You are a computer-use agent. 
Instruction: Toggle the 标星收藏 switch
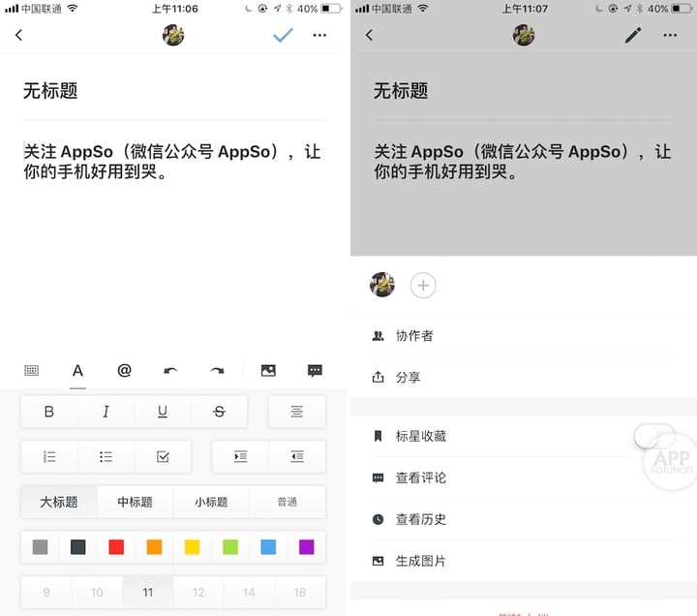pyautogui.click(x=654, y=436)
